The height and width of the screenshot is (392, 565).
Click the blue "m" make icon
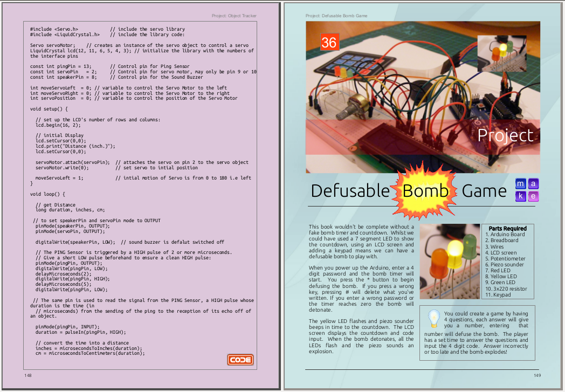(x=520, y=184)
